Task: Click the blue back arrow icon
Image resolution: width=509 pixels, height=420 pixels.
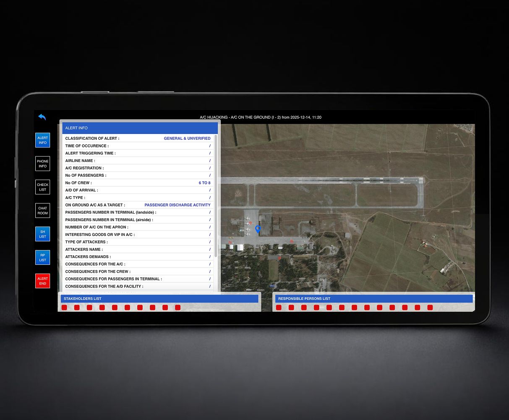Action: point(42,117)
